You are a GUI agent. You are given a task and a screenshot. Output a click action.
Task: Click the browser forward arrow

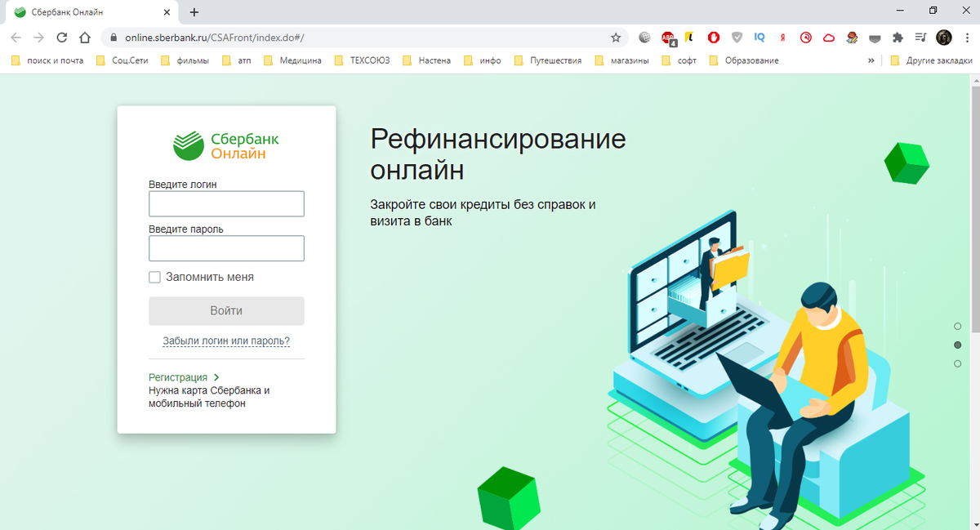(38, 38)
